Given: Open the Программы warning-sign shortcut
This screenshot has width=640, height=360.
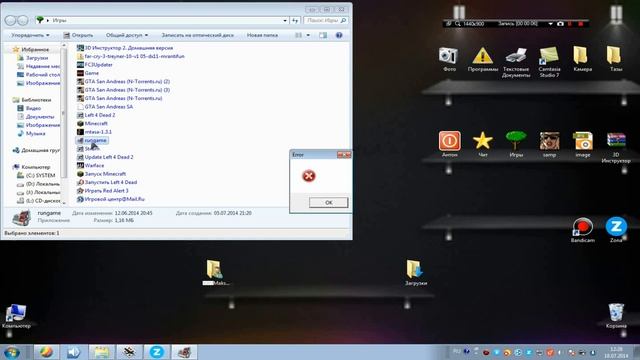Looking at the screenshot, I should pyautogui.click(x=482, y=60).
